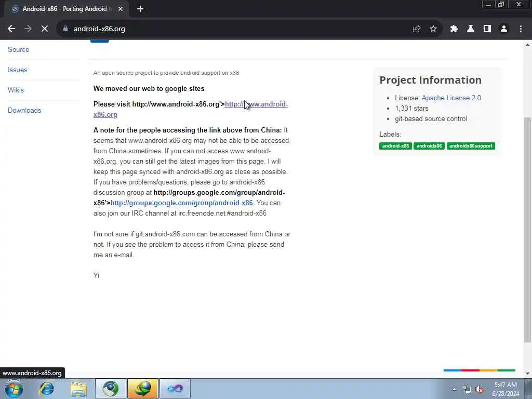This screenshot has width=532, height=399.
Task: Close the Android-x86 tab
Action: point(121,9)
